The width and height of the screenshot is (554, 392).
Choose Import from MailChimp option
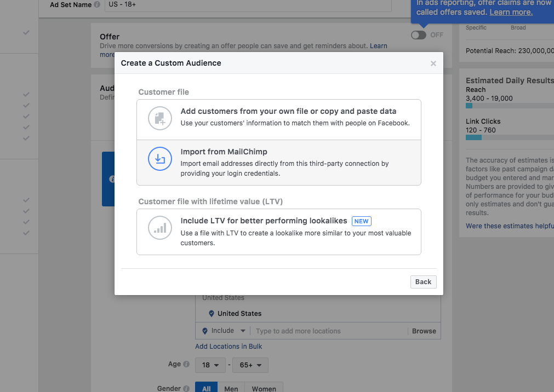tap(279, 163)
